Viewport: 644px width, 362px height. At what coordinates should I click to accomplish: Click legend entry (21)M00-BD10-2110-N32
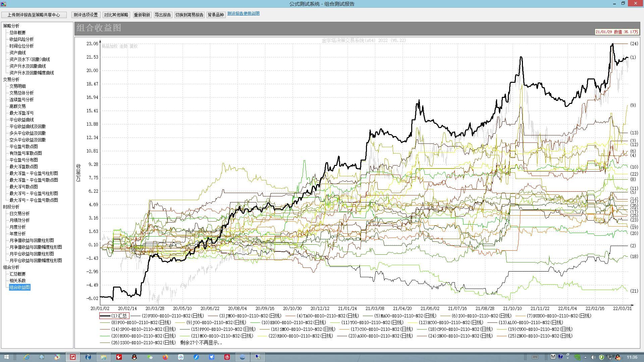(x=217, y=336)
